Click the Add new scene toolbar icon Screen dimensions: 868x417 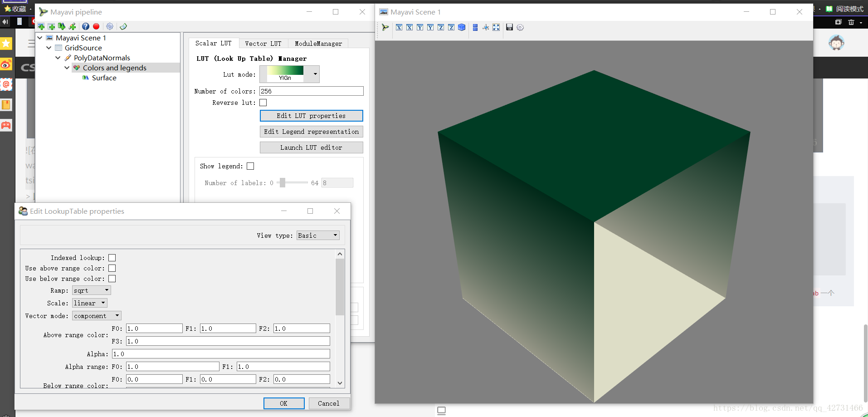click(41, 27)
